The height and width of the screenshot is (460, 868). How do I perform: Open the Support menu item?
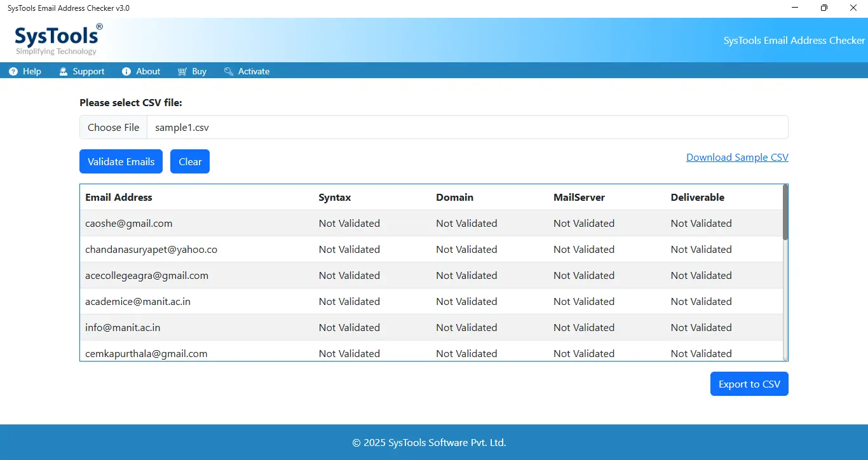(82, 72)
